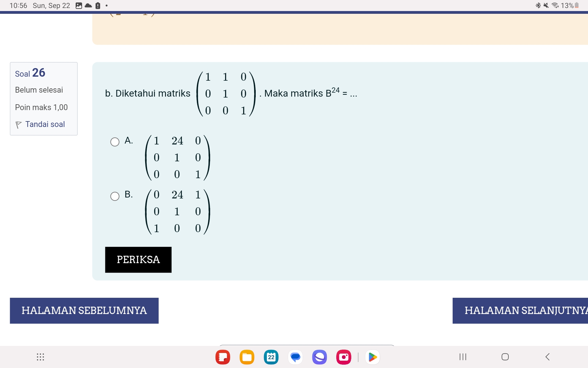Tap the battery alert notification icon
The width and height of the screenshot is (588, 368).
click(x=98, y=6)
